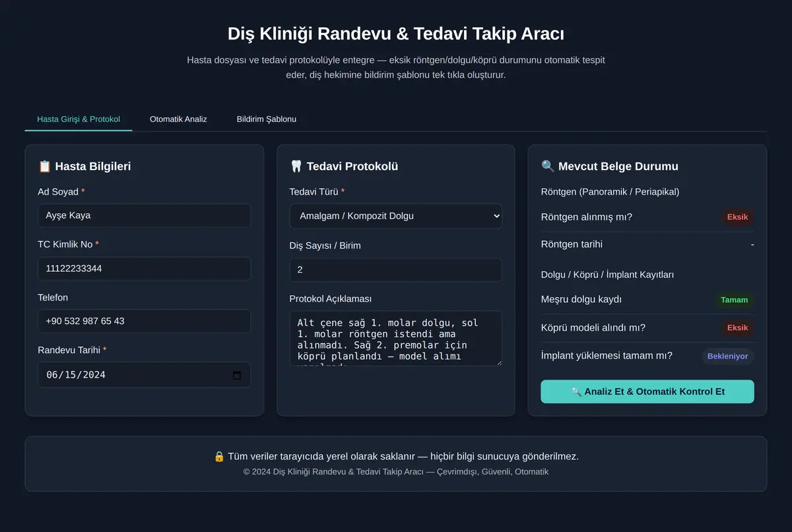This screenshot has width=792, height=532.
Task: Click the Randevu Tarihi date field
Action: point(145,375)
